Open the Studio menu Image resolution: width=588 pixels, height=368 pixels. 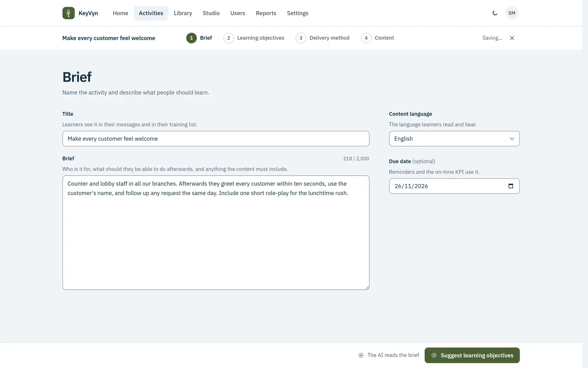pyautogui.click(x=211, y=13)
